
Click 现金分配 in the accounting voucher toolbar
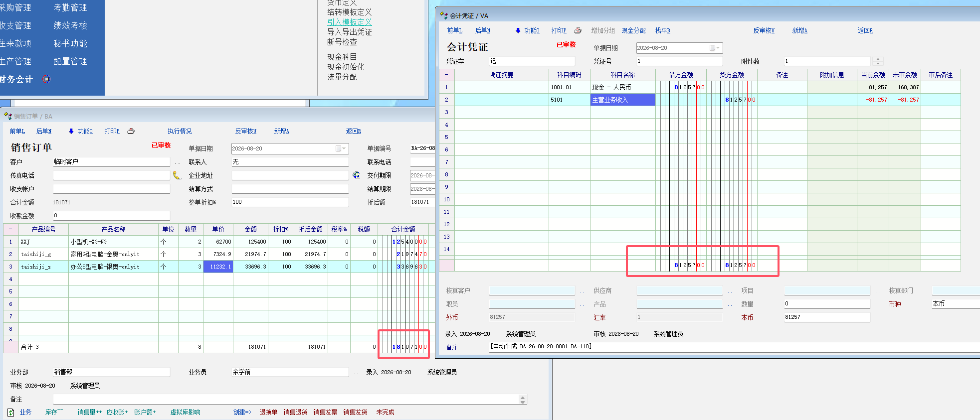pos(633,30)
